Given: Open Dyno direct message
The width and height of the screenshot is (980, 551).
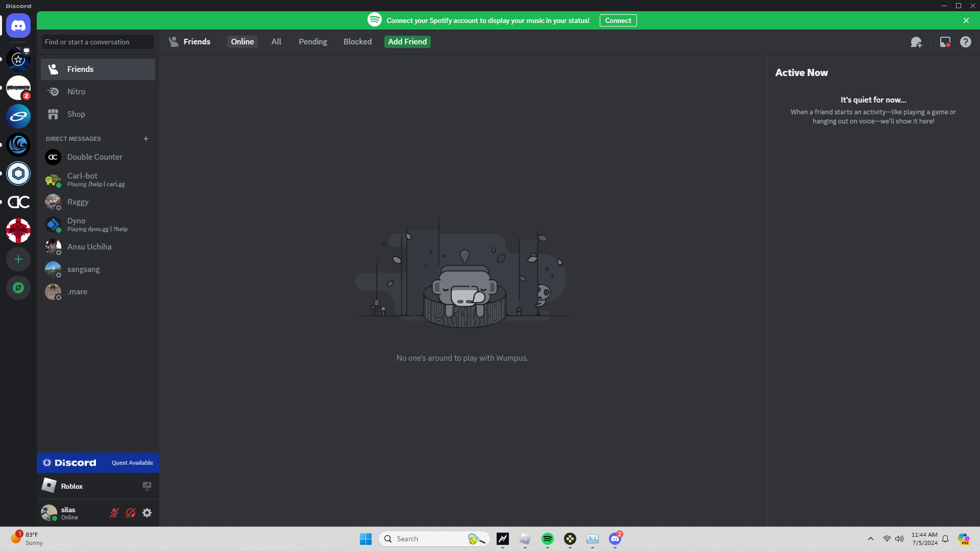Looking at the screenshot, I should point(98,224).
